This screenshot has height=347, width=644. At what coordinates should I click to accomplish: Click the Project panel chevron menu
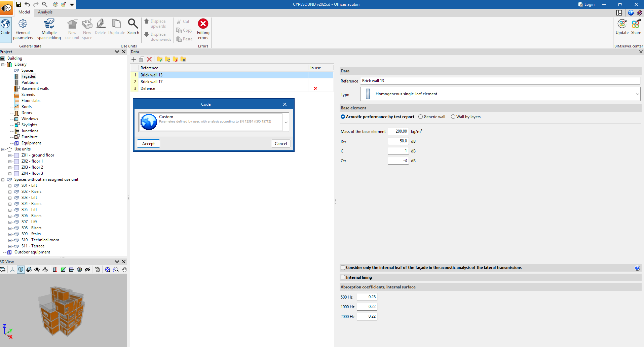point(117,52)
